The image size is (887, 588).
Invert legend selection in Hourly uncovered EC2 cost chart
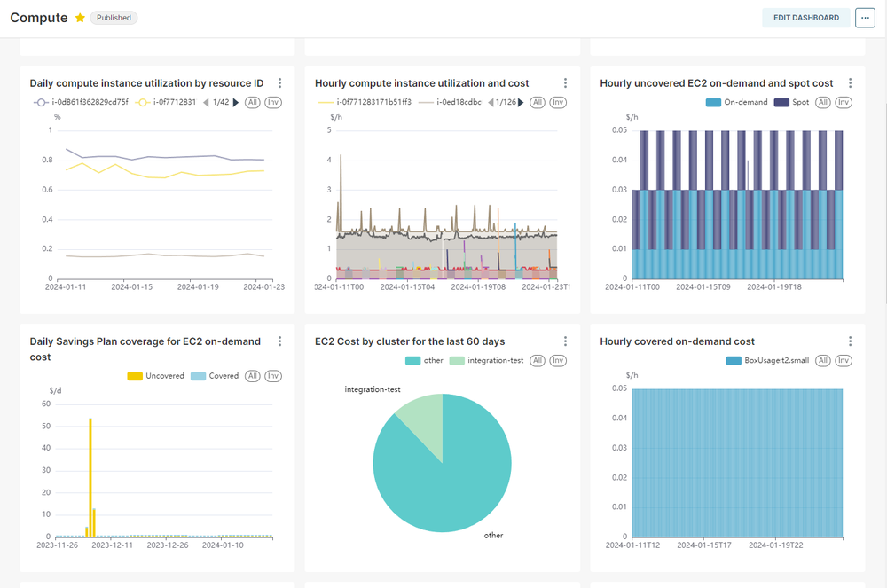(844, 102)
